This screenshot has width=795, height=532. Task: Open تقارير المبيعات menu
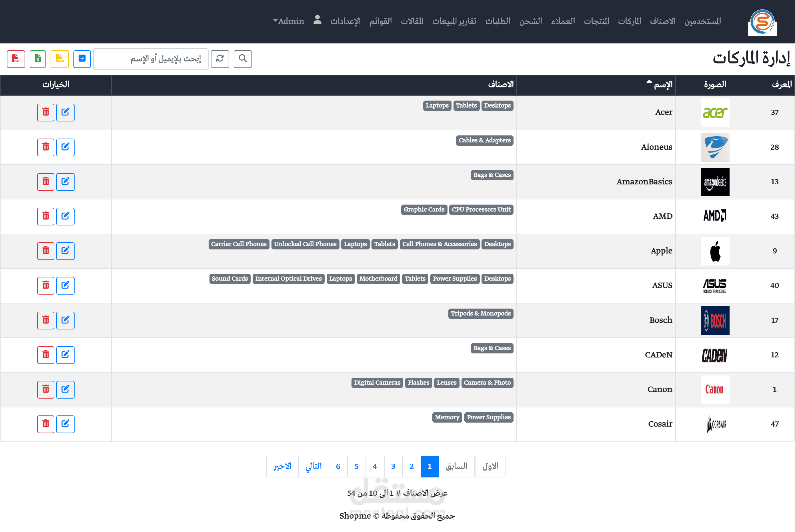pos(454,21)
